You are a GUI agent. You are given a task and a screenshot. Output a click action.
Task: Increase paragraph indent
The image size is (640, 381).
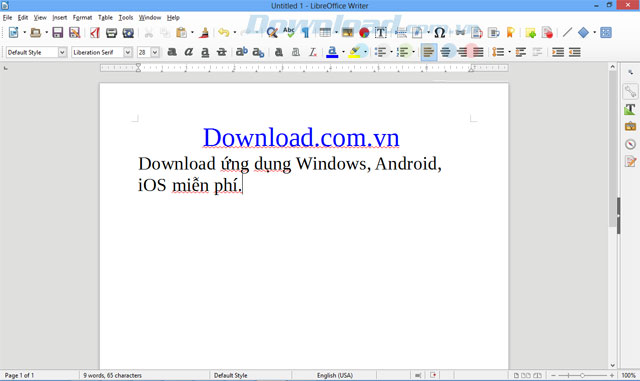click(x=558, y=52)
